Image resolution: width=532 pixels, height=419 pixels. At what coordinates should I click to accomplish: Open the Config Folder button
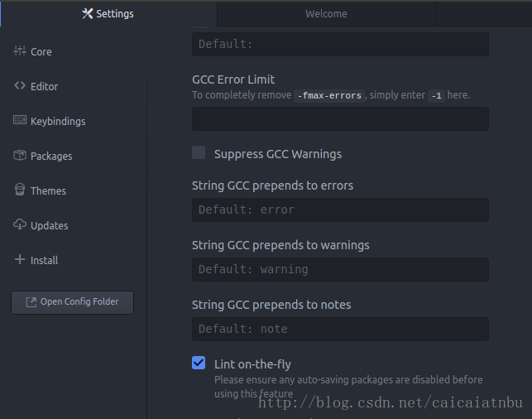(72, 302)
